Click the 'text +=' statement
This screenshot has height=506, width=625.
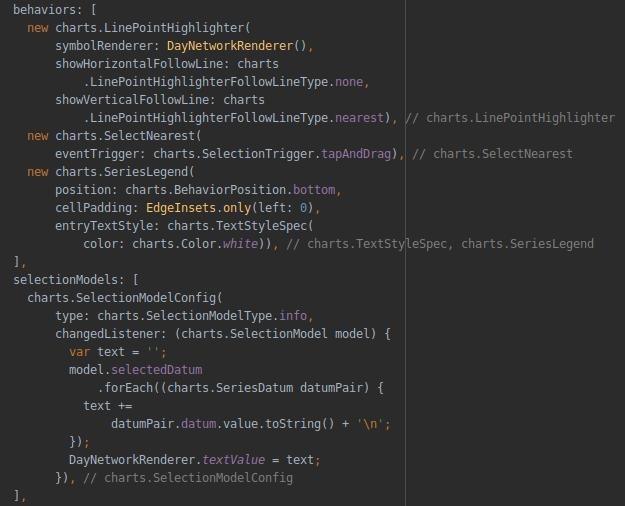[x=107, y=406]
